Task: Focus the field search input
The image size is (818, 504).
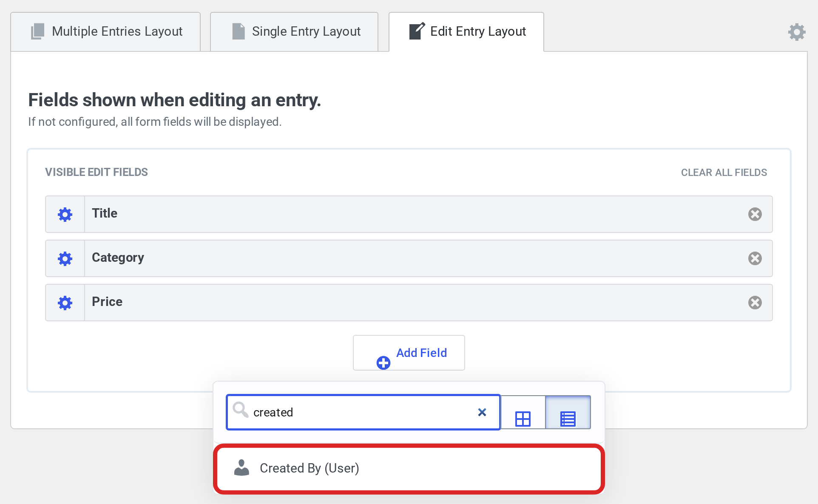Action: click(363, 412)
